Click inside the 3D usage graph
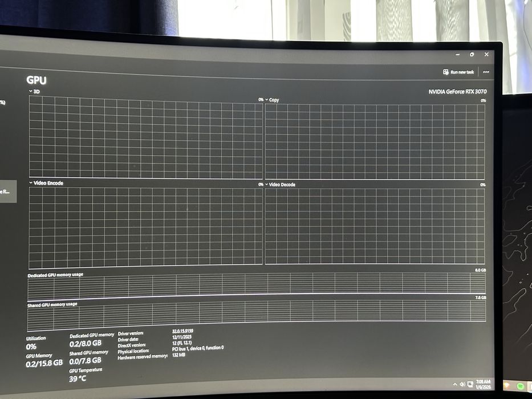Viewport: 532px width, 399px height. [145, 137]
